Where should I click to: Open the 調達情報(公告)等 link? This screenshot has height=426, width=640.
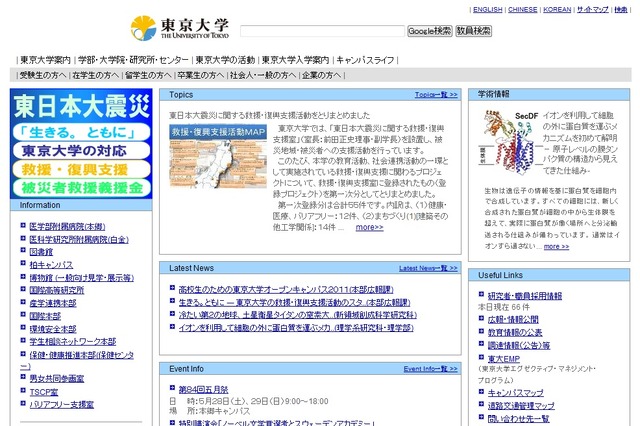click(519, 346)
